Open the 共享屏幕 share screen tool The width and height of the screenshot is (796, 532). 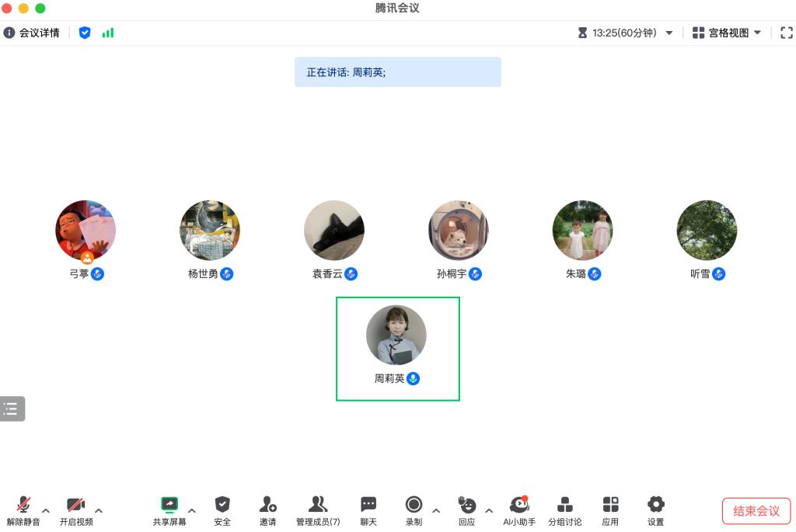pos(169,511)
